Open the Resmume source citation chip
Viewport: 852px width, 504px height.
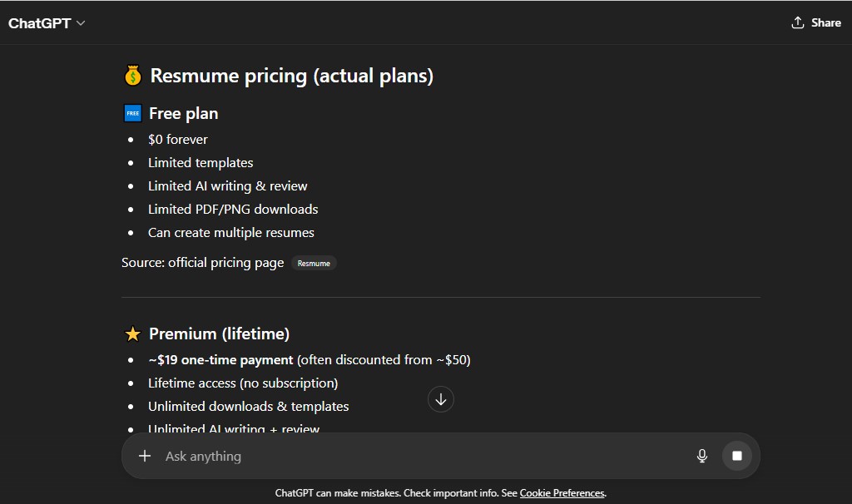pyautogui.click(x=314, y=262)
